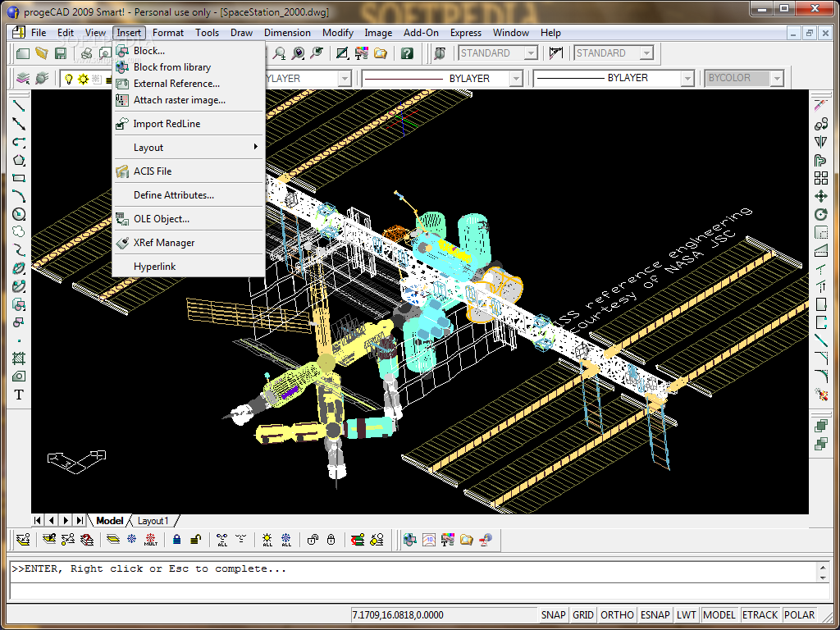
Task: Toggle MODEL space in the status bar
Action: [719, 615]
